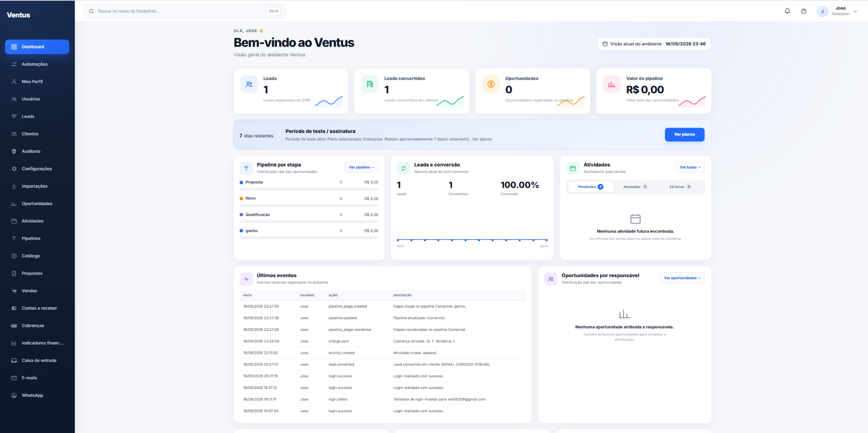Click the Meu Perfil person icon
868x433 pixels.
(x=14, y=82)
